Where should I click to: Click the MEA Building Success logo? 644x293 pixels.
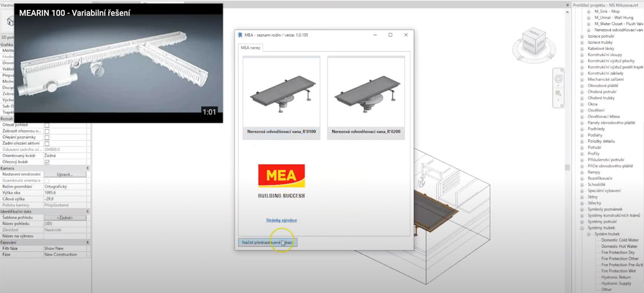click(x=281, y=181)
